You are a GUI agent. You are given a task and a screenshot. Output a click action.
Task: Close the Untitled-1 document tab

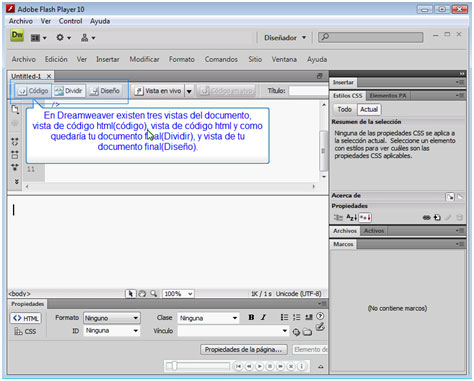tap(49, 76)
